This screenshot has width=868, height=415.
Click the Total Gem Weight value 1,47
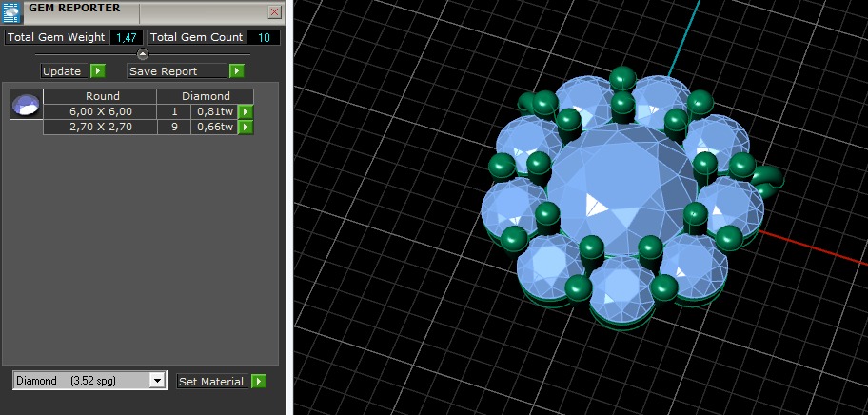(x=127, y=38)
